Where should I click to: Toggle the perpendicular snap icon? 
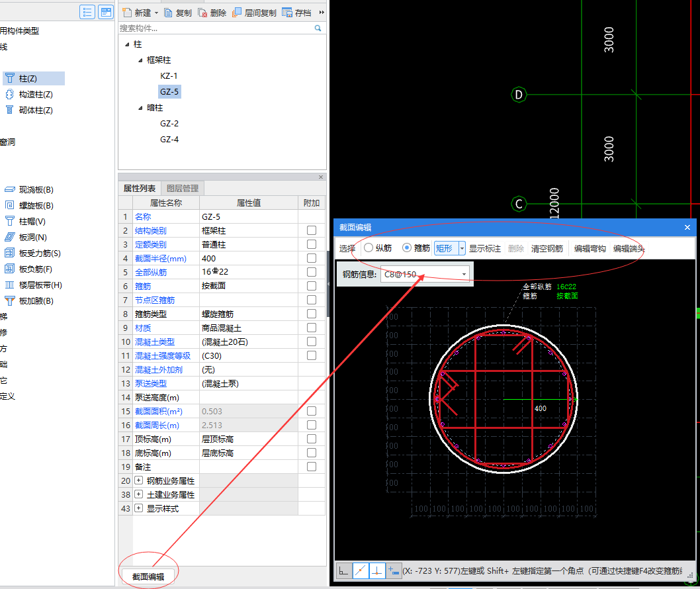(377, 570)
